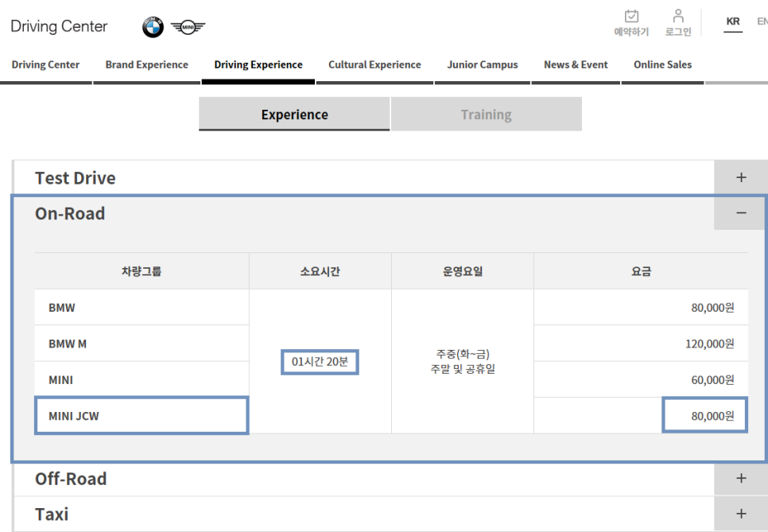Click the 운영요일 column header
Viewport: 768px width, 532px height.
463,271
